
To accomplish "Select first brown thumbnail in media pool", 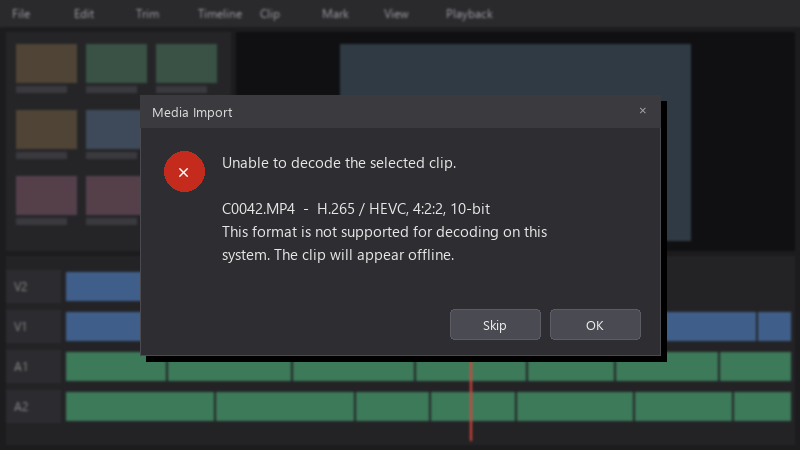I will coord(46,63).
